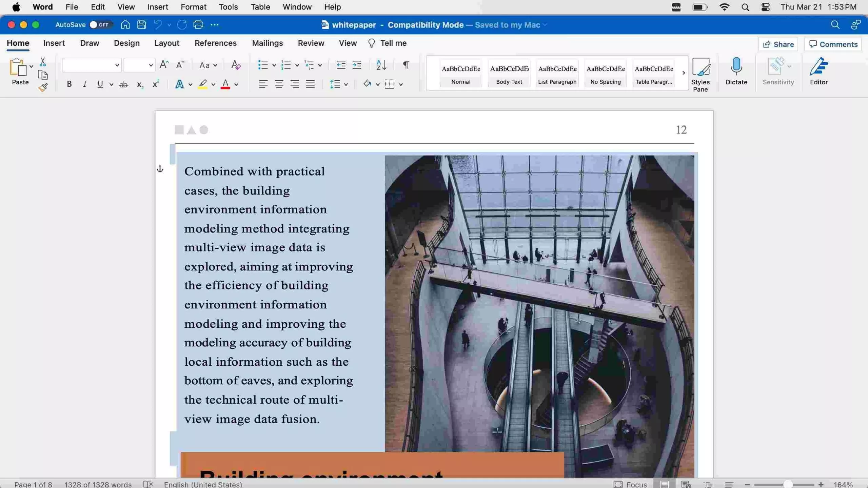Click the Share button
The width and height of the screenshot is (868, 488).
(x=778, y=44)
